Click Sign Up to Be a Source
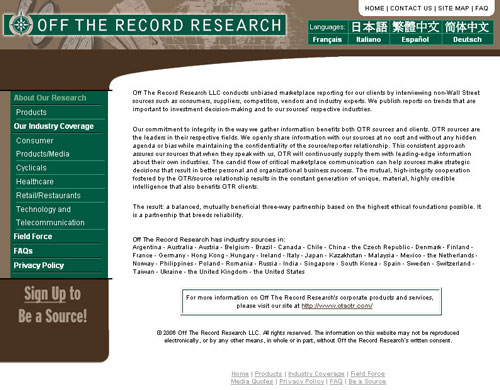Screen dimensions: 500x390 point(52,305)
